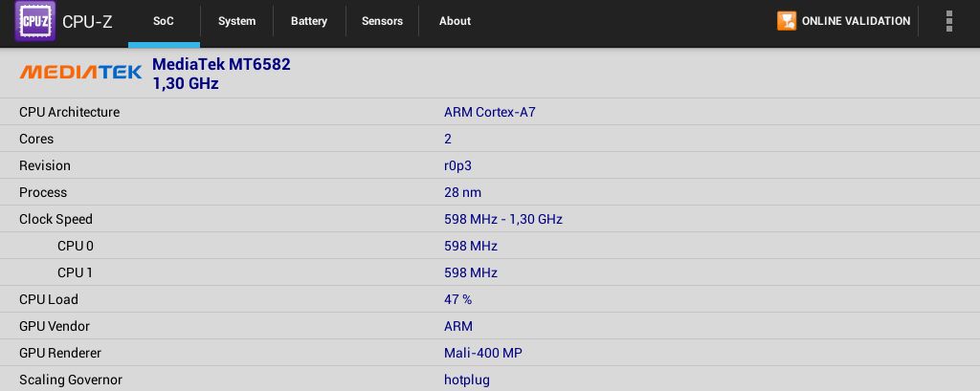Select the MediaTek MT6582 heading
The height and width of the screenshot is (391, 980).
pyautogui.click(x=221, y=64)
